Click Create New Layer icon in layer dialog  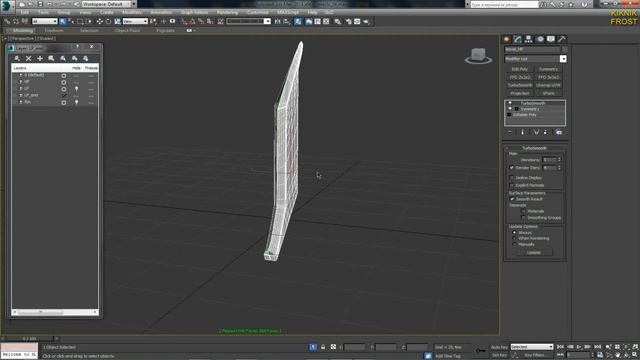[17, 58]
